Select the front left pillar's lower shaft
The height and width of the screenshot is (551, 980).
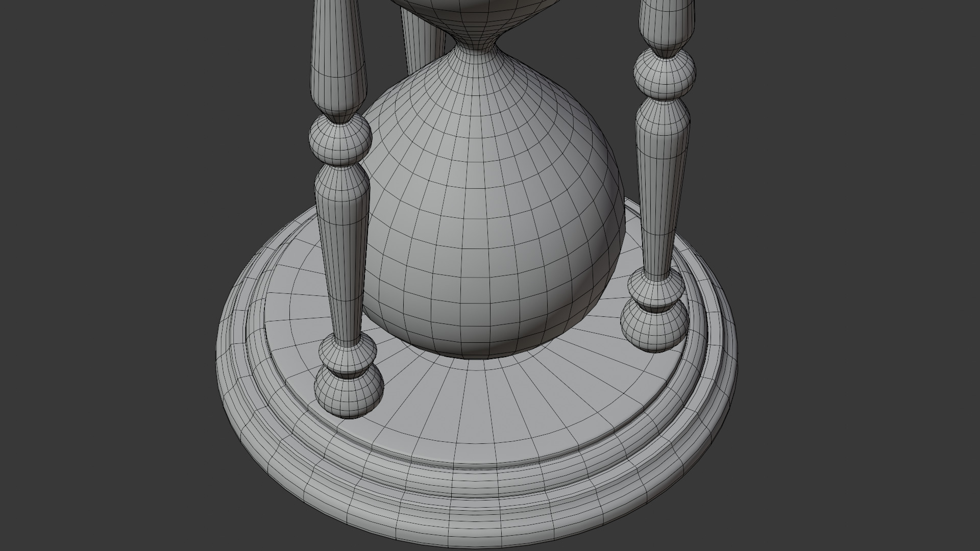[x=342, y=255]
